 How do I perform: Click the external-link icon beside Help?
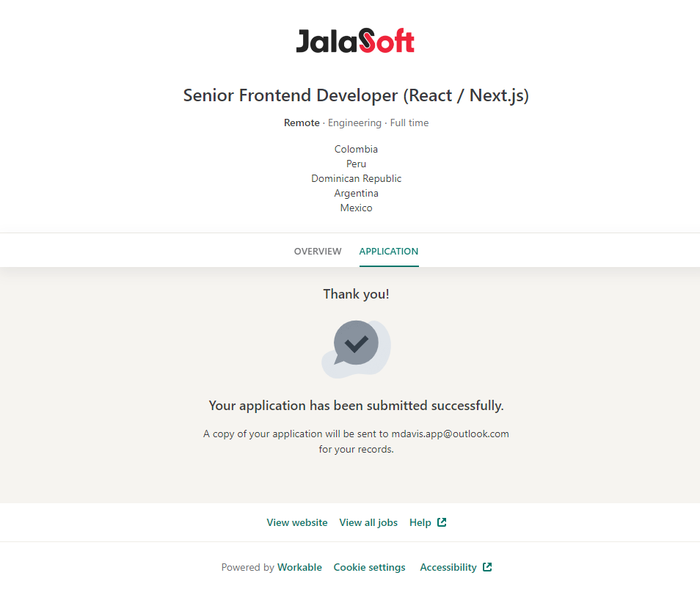(x=442, y=522)
